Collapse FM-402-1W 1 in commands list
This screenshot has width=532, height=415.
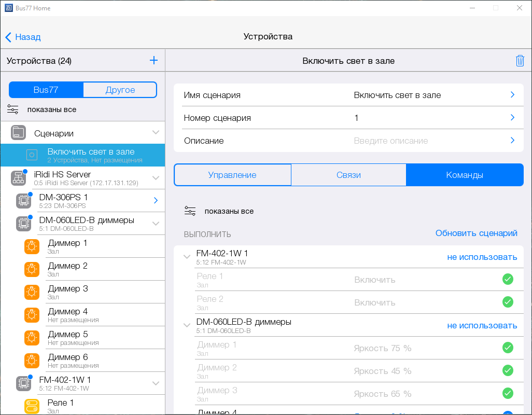tap(187, 257)
